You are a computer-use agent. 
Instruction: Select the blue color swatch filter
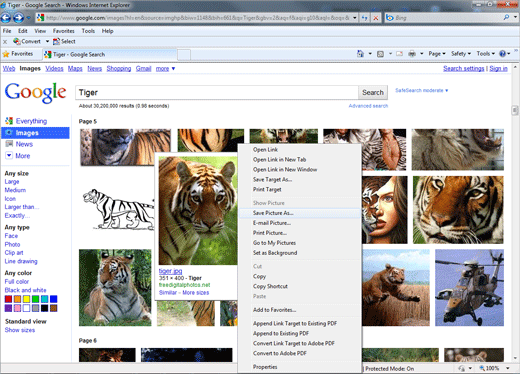point(53,299)
